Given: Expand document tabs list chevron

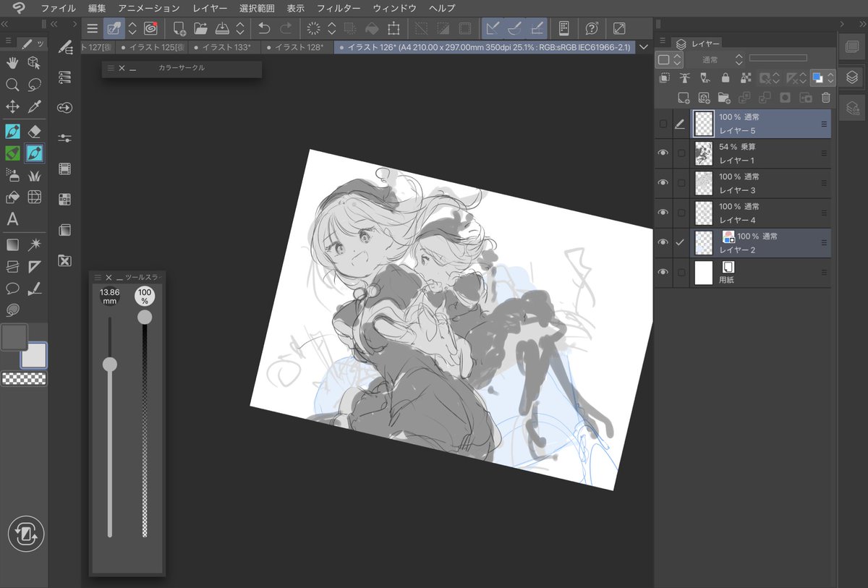Looking at the screenshot, I should pos(644,47).
